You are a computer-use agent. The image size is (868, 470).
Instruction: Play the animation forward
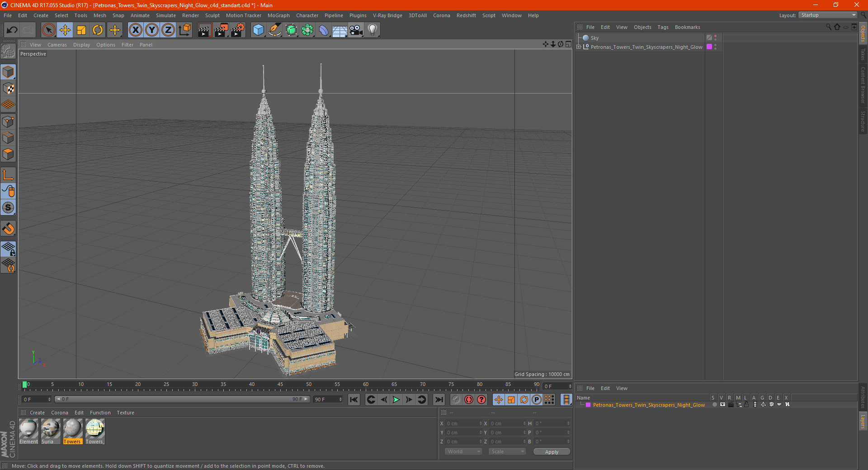pyautogui.click(x=396, y=399)
